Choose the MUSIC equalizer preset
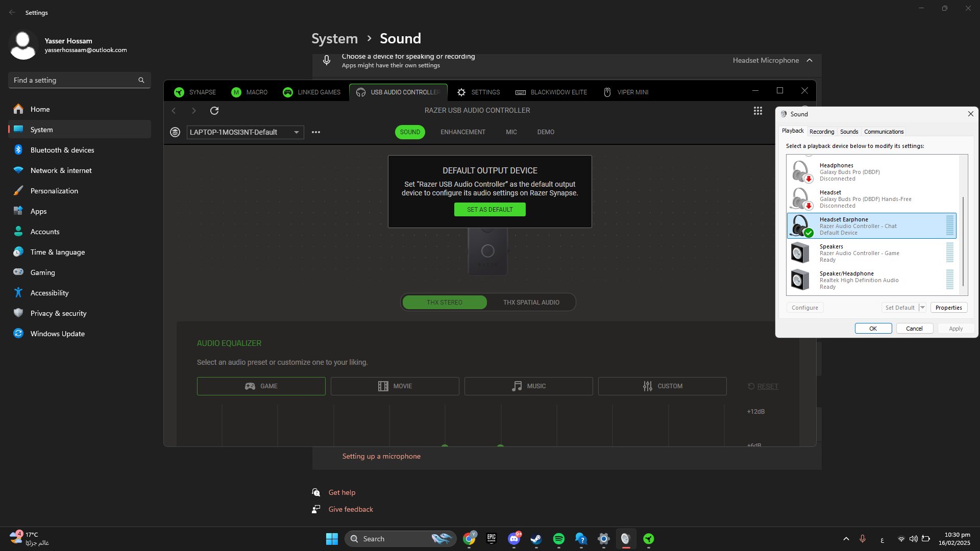This screenshot has height=551, width=980. pos(529,386)
